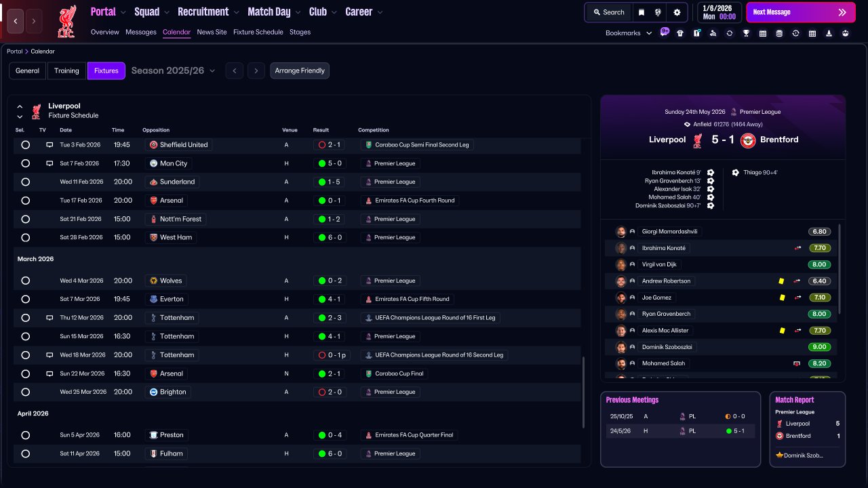Click the Liverpool club crest
Image resolution: width=868 pixels, height=488 pixels.
pyautogui.click(x=66, y=20)
